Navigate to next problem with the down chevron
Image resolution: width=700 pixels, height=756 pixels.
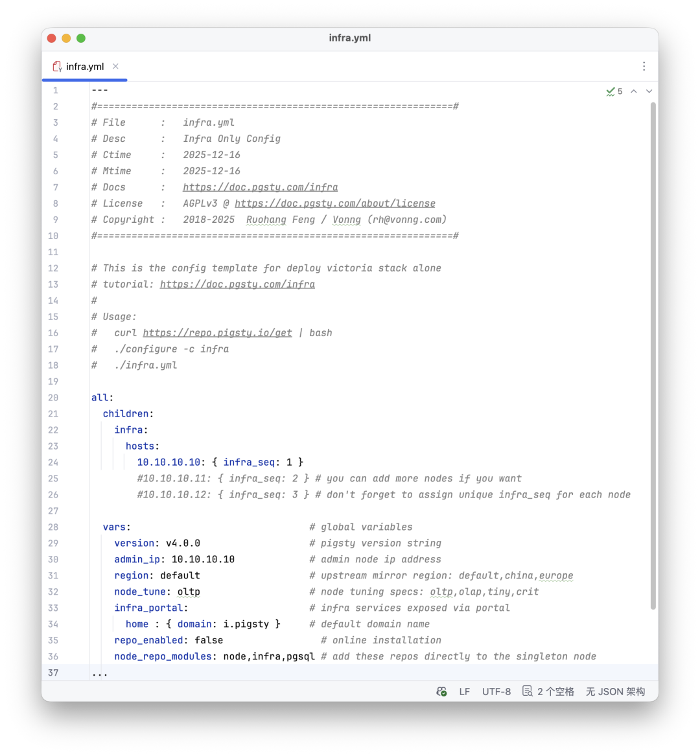coord(649,91)
